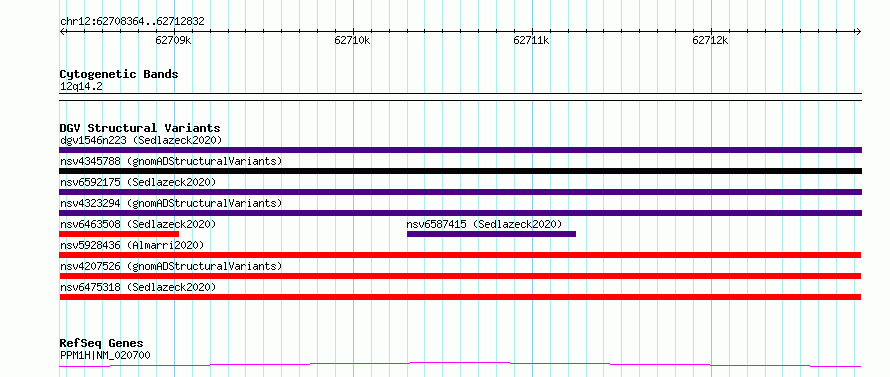Click the 62710k ruler position

point(352,41)
